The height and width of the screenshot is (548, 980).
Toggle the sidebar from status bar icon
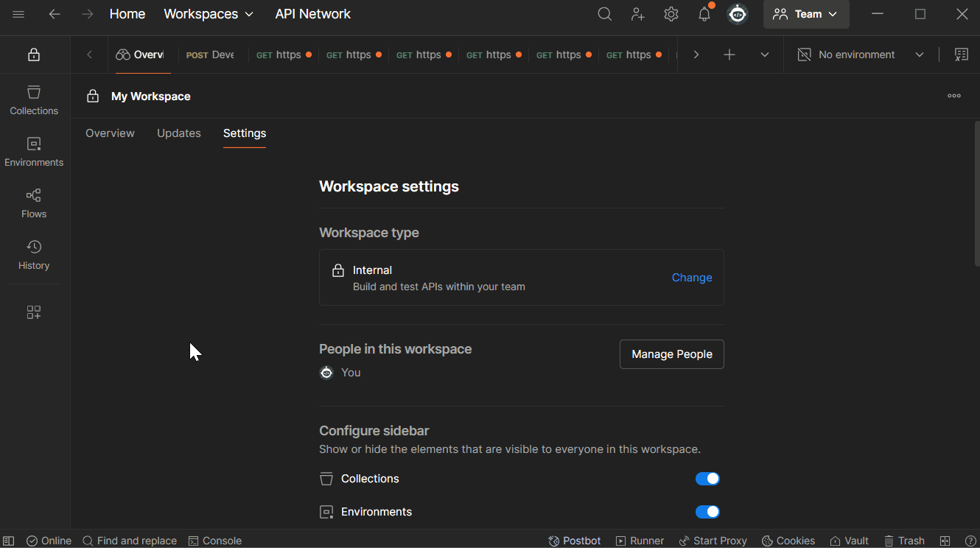[9, 541]
